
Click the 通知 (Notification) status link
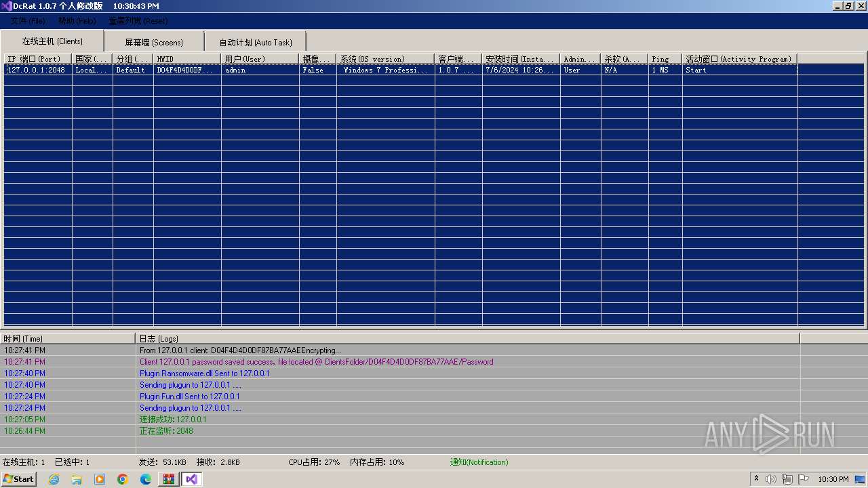[x=479, y=462]
